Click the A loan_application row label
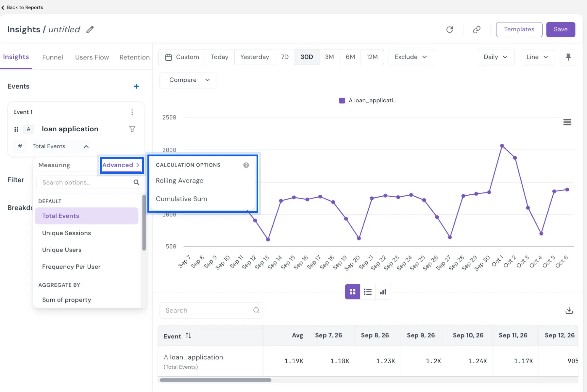587x392 pixels. (x=193, y=357)
